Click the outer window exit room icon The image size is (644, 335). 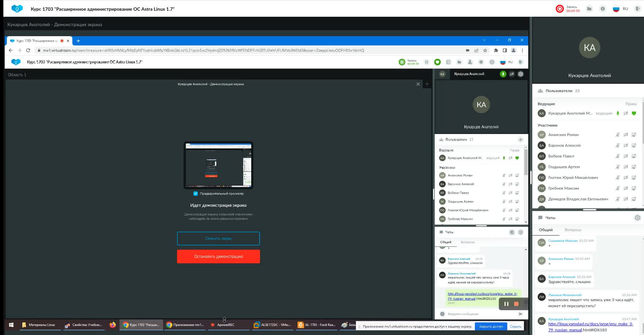pyautogui.click(x=638, y=9)
